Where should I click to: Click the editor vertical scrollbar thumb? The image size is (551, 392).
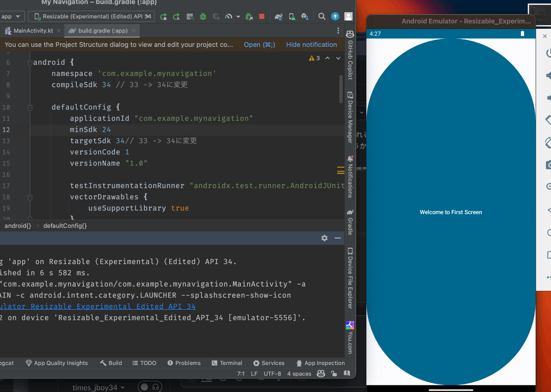pyautogui.click(x=341, y=89)
